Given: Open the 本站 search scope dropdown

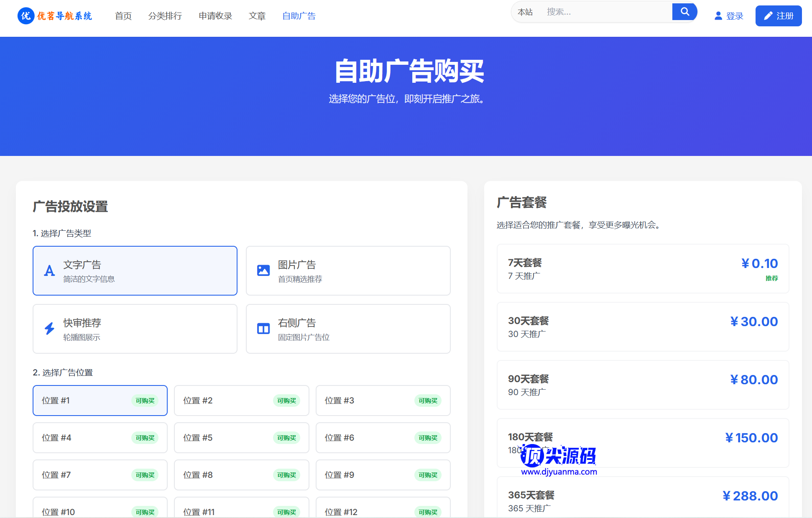Looking at the screenshot, I should [525, 12].
